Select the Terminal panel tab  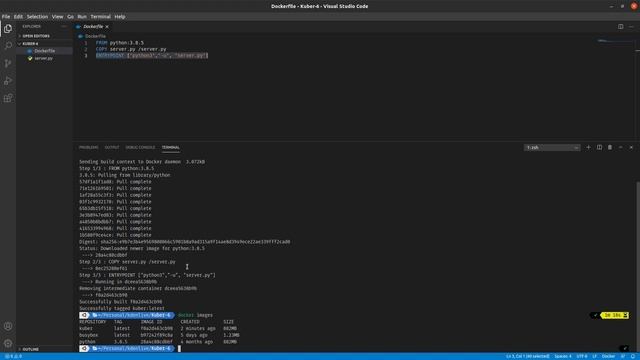coord(171,147)
